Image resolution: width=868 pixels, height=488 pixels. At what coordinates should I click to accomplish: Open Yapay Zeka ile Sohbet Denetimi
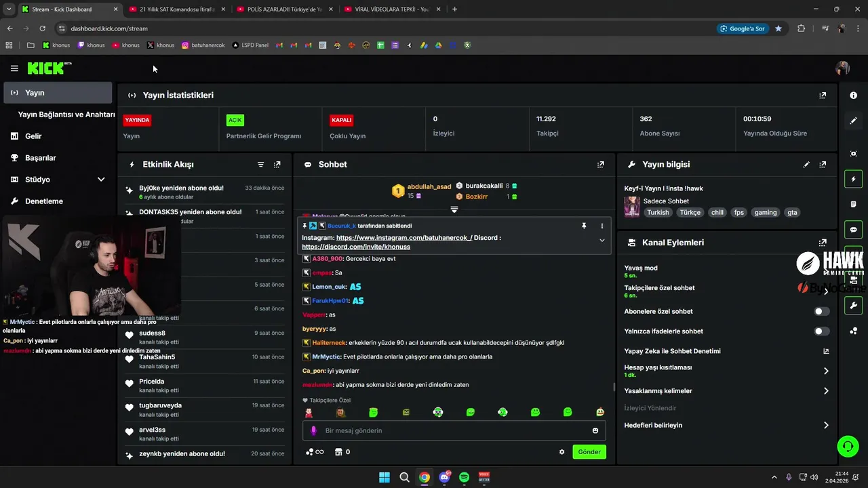click(x=726, y=351)
